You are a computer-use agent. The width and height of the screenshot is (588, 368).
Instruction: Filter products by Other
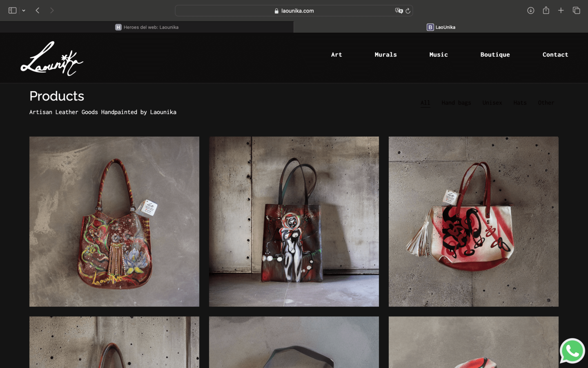click(546, 103)
